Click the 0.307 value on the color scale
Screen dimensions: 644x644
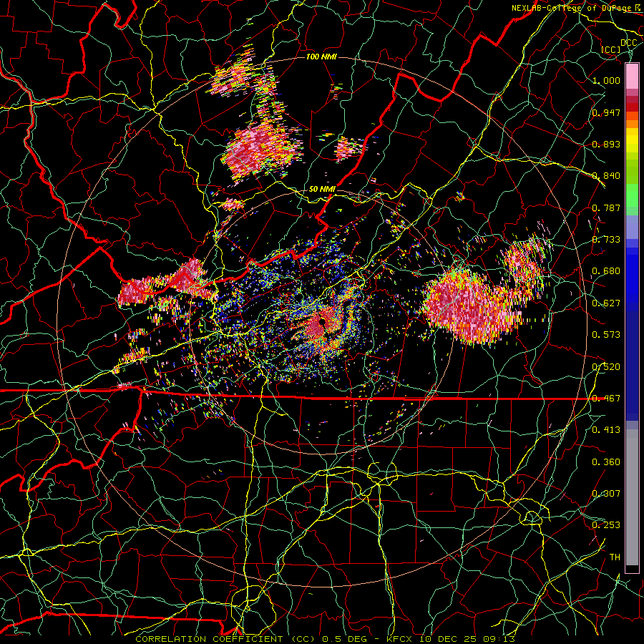(606, 494)
